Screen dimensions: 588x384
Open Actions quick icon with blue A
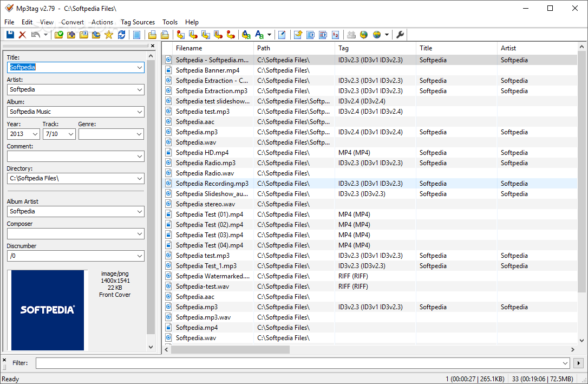(259, 35)
